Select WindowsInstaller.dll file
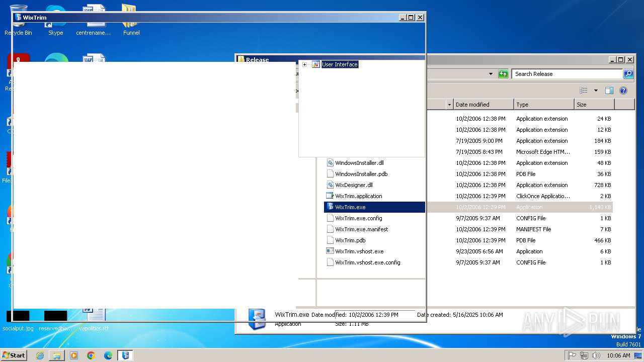This screenshot has width=644, height=362. [x=359, y=163]
